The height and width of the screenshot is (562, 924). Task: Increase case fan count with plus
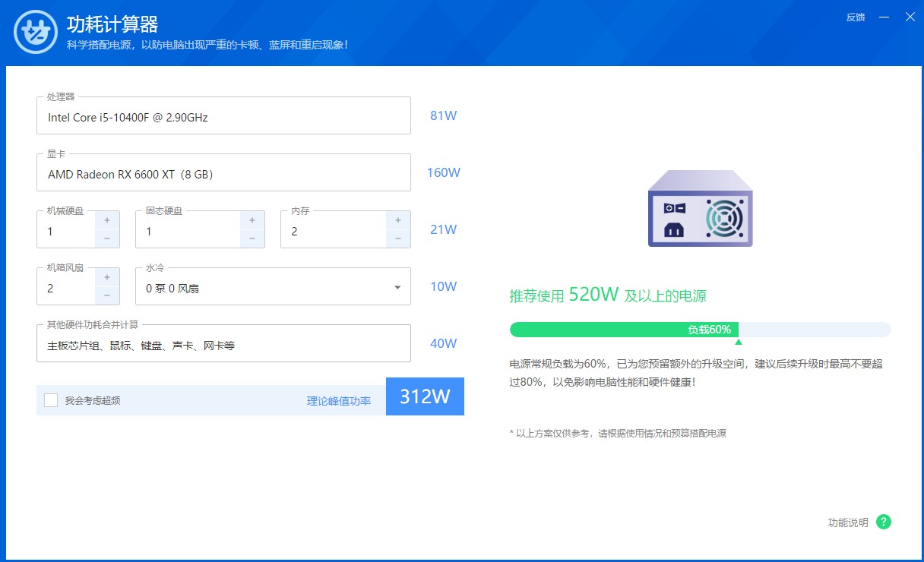[x=107, y=277]
